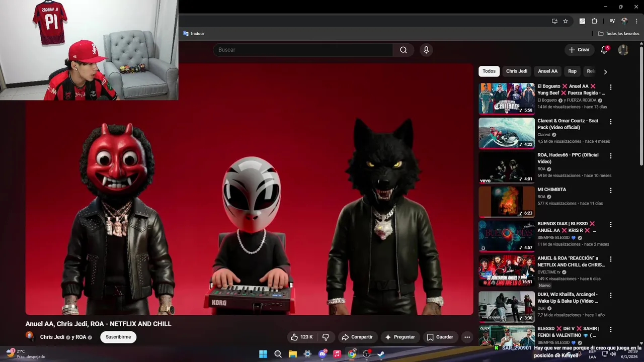Click the pinned extension icon beside the puzzle icon
The height and width of the screenshot is (362, 644).
[582, 21]
